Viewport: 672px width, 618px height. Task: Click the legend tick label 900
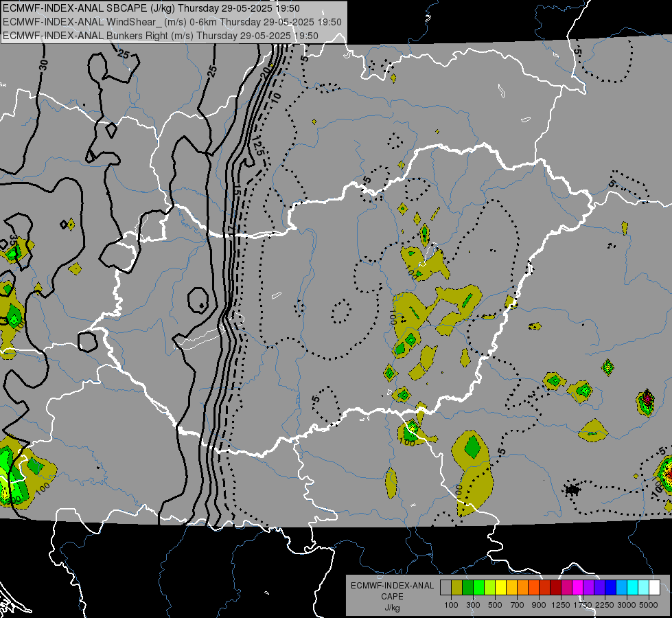coord(539,605)
